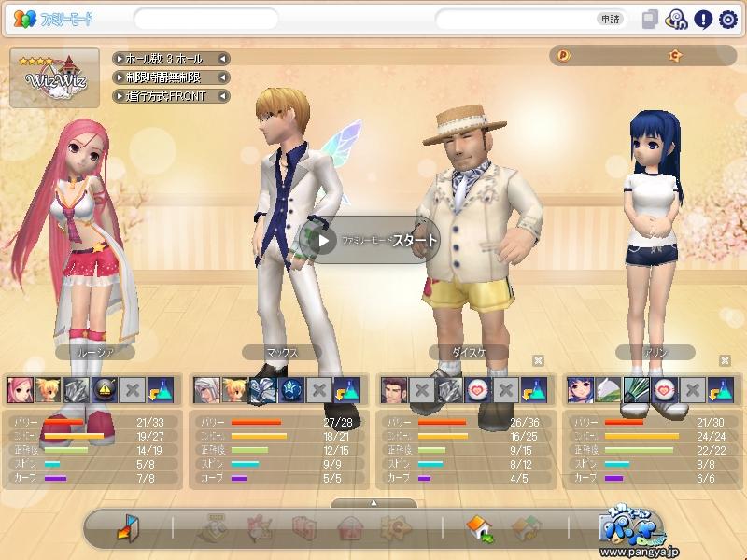Expand the bottom toolbar up arrow

coord(374,503)
